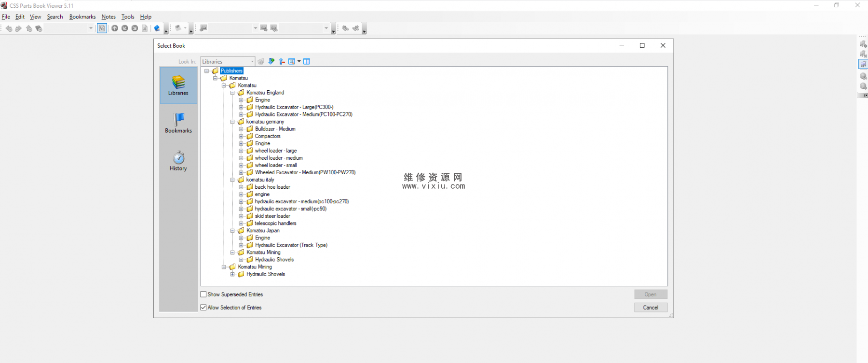868x363 pixels.
Task: Select Wheeled Excavator - Medium(PW100-PW270)
Action: click(x=305, y=172)
